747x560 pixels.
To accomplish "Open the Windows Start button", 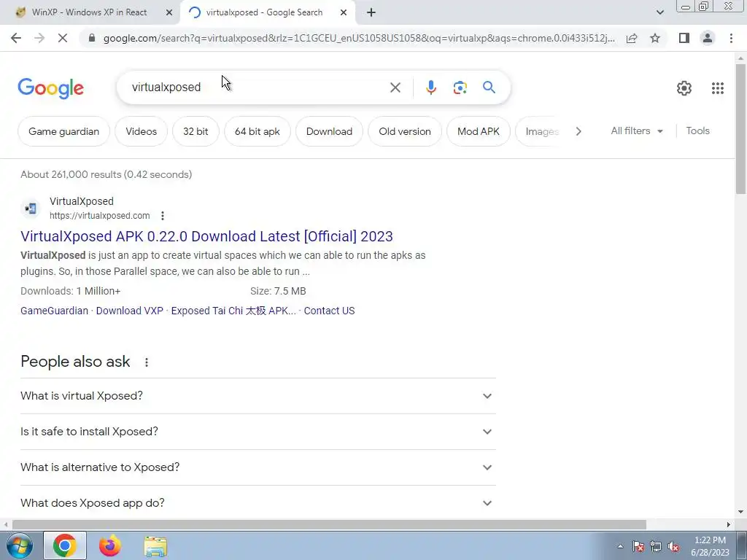I will point(19,545).
